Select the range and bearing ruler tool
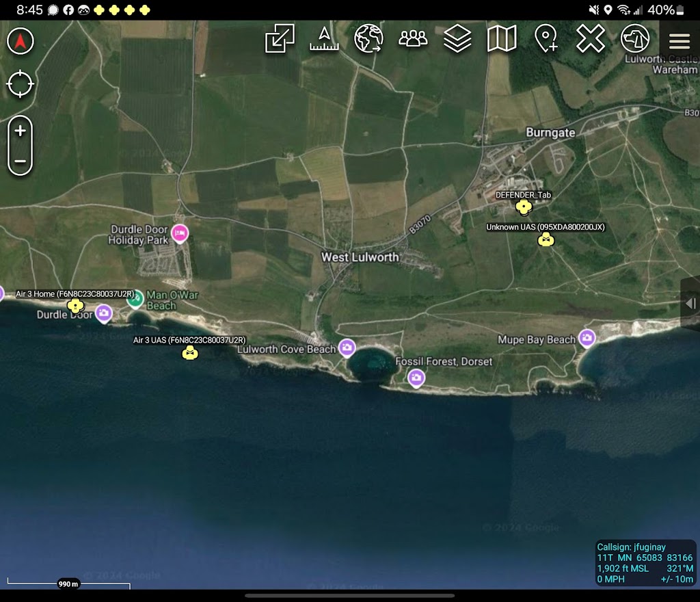The width and height of the screenshot is (700, 602). pos(325,38)
